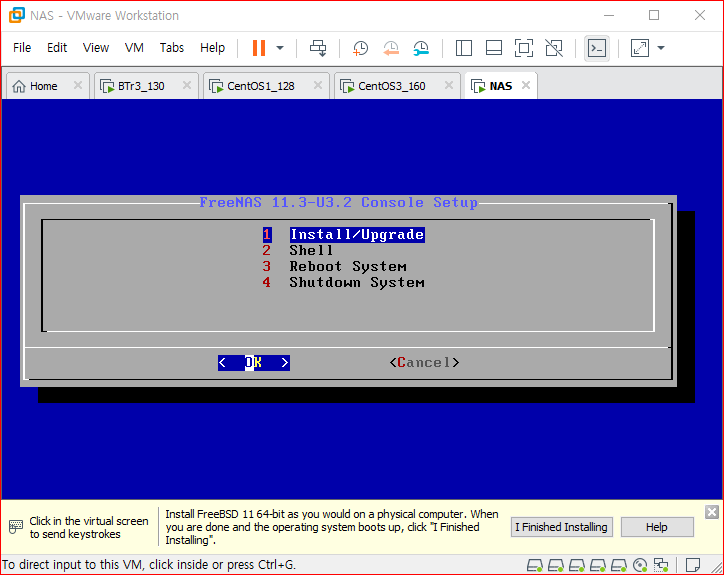This screenshot has width=724, height=575.
Task: Toggle the console view icon
Action: coord(597,48)
